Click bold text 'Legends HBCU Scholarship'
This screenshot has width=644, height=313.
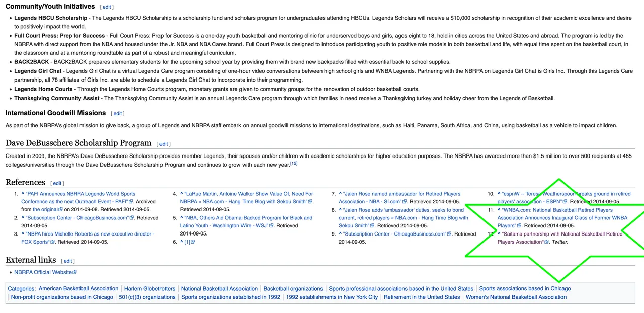(x=50, y=18)
